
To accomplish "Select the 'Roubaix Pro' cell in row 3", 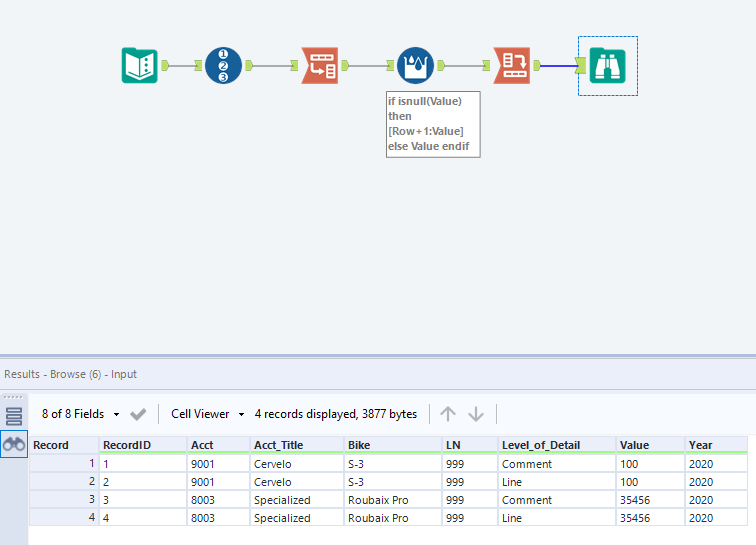I will point(378,499).
